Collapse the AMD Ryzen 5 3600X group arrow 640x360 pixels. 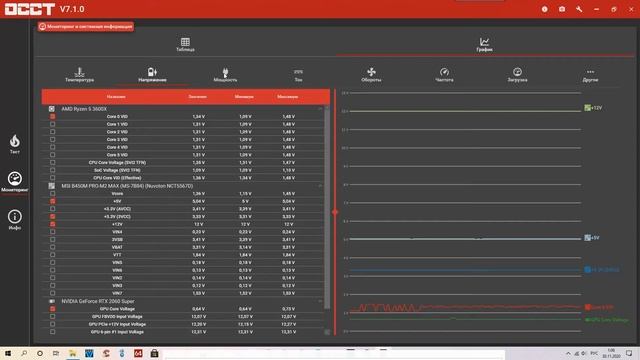tap(320, 109)
